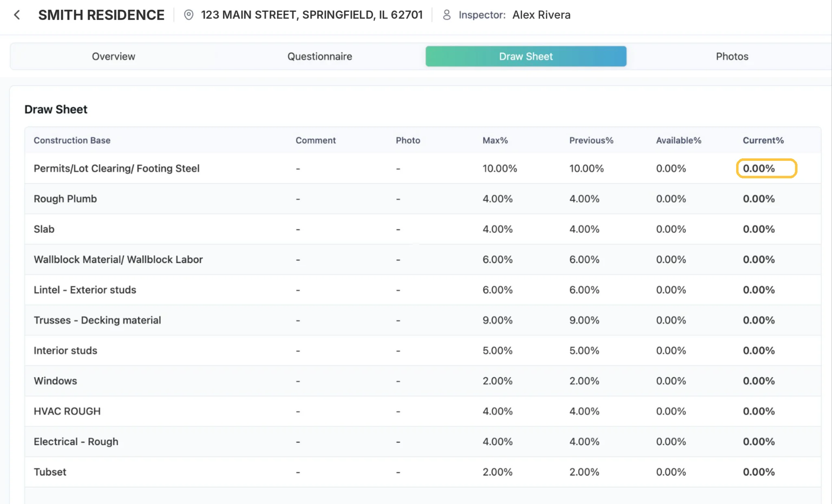Click Max% 10.00% in Permits row
The height and width of the screenshot is (504, 832).
(500, 169)
